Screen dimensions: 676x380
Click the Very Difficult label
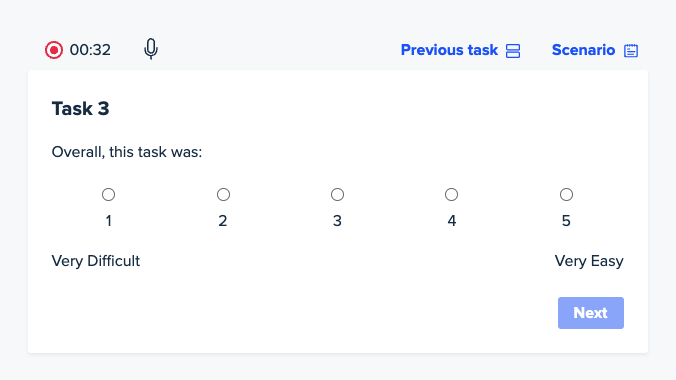(96, 261)
